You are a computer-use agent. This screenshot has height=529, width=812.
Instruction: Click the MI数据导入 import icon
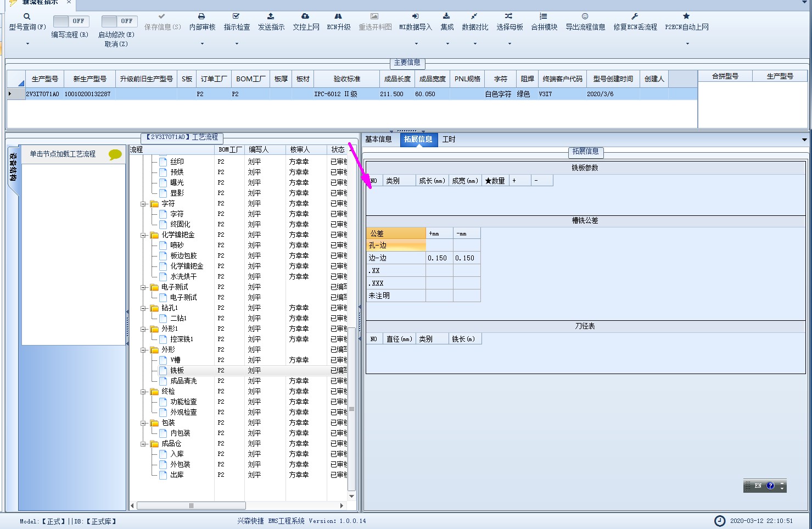click(416, 16)
